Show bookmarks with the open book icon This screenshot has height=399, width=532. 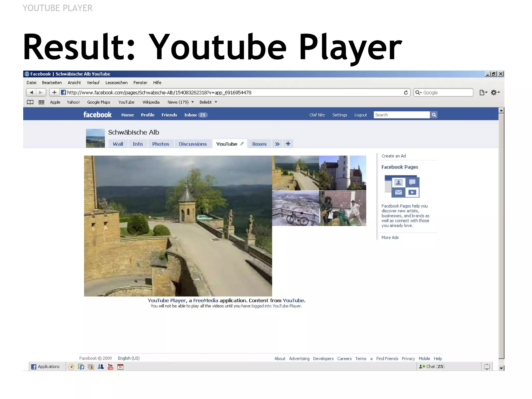click(30, 102)
